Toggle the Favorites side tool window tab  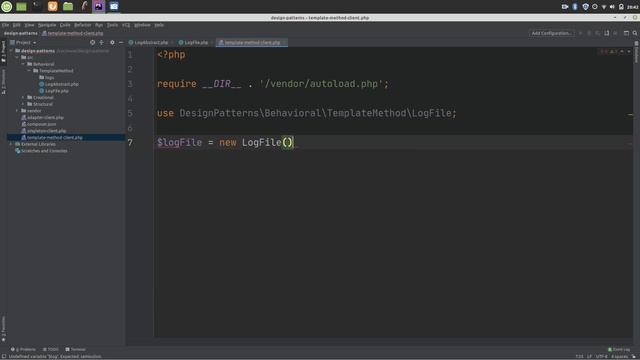click(x=4, y=329)
